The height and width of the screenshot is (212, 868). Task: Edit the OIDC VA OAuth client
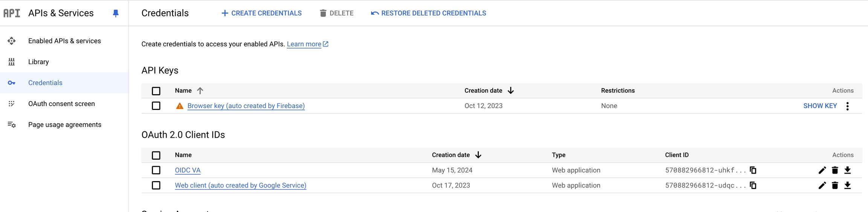coord(822,170)
